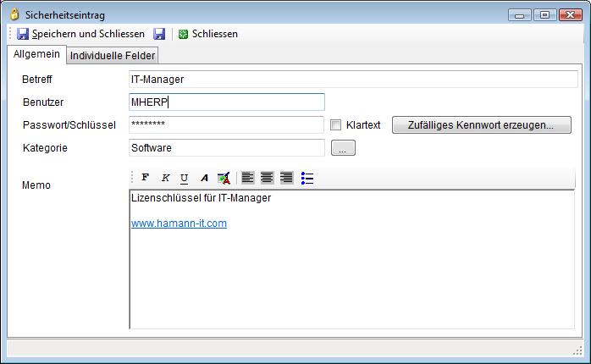591x364 pixels.
Task: Click the font color icon in memo toolbar
Action: (224, 178)
